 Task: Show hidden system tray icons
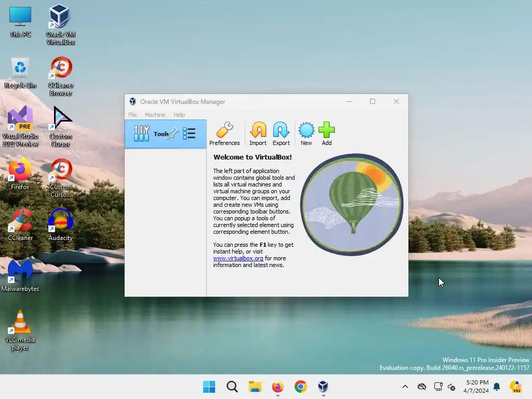click(x=405, y=387)
